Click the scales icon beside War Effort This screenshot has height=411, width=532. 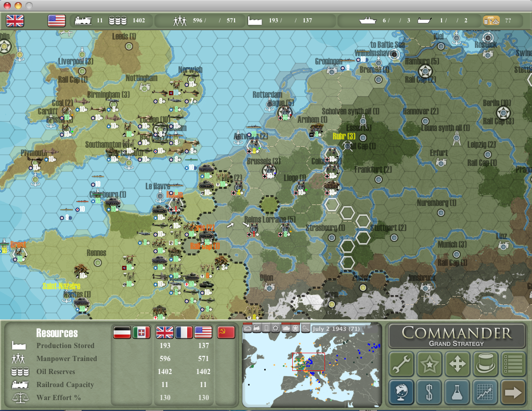tap(20, 397)
